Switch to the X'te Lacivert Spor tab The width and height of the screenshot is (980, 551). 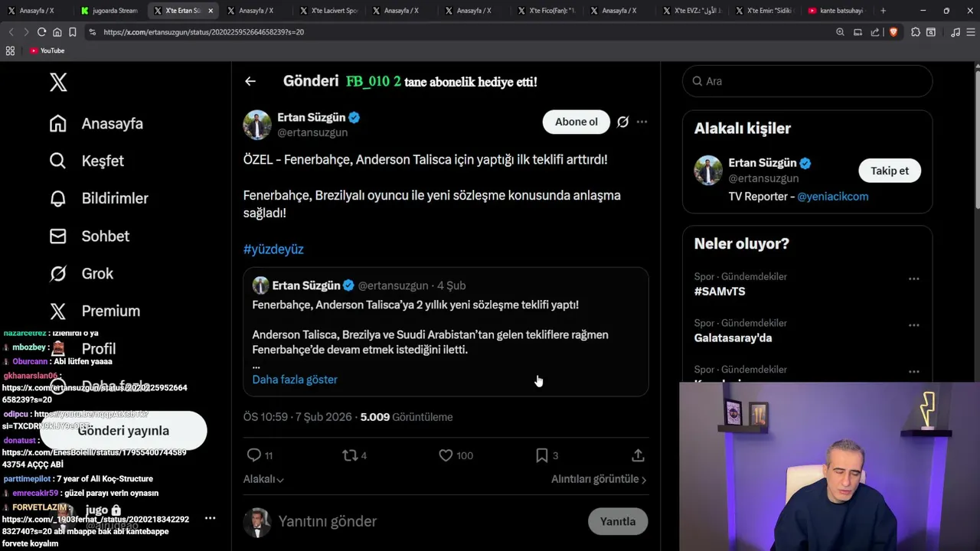tap(328, 11)
